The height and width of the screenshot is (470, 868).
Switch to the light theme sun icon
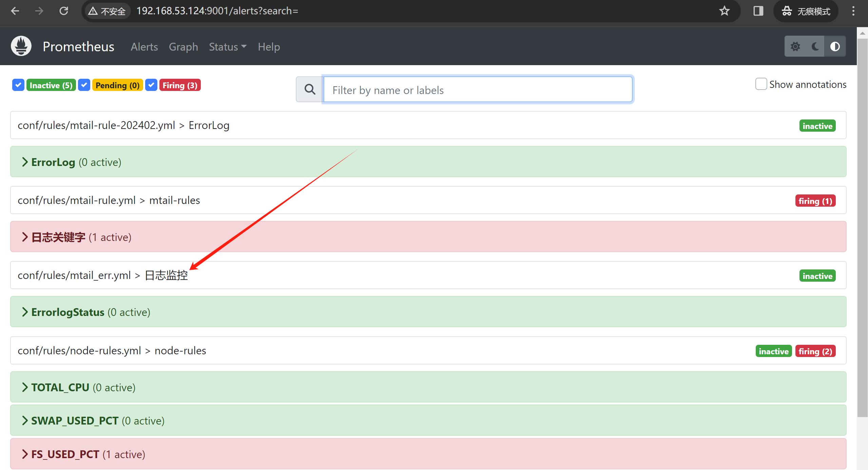click(x=795, y=46)
